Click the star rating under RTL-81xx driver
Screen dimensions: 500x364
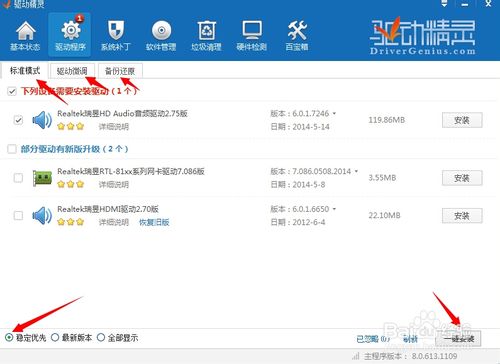(x=70, y=184)
